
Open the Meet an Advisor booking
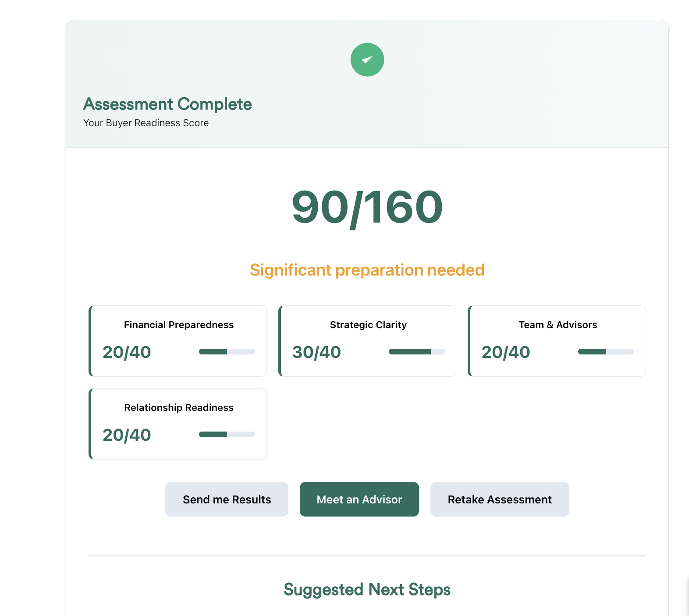click(x=359, y=499)
